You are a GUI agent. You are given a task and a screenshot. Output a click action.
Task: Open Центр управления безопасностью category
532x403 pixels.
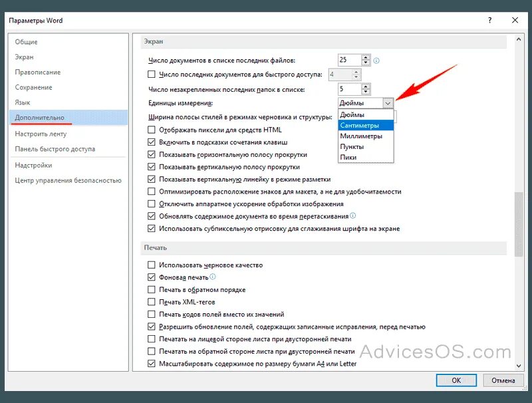(68, 180)
